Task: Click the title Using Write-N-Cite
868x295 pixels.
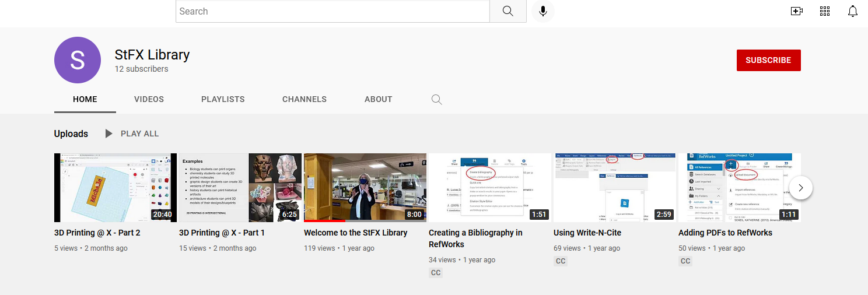Action: 587,233
